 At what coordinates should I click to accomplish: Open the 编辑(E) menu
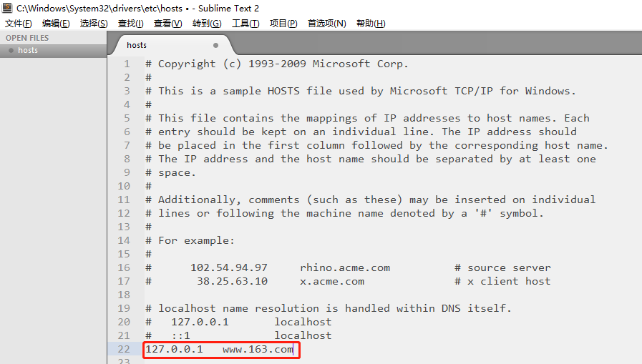(56, 24)
